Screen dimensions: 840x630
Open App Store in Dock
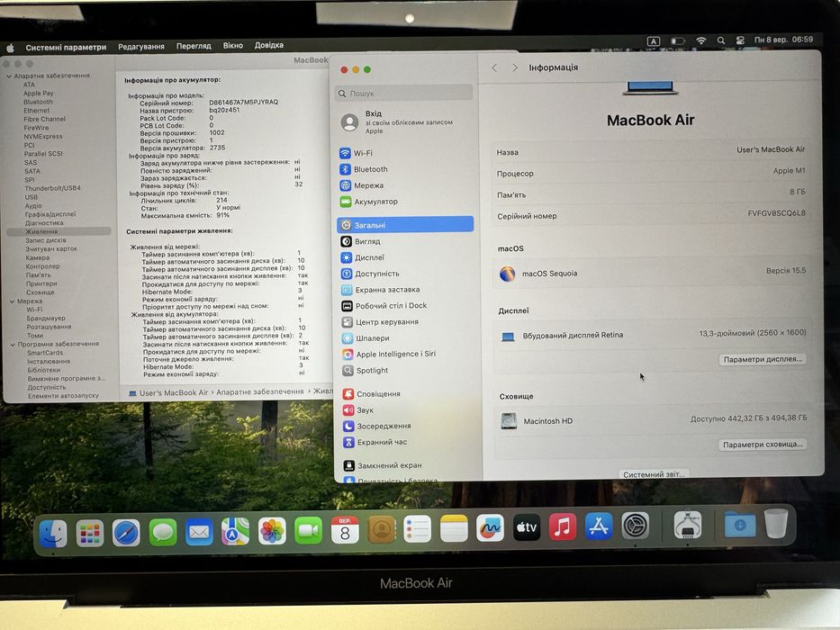click(599, 526)
